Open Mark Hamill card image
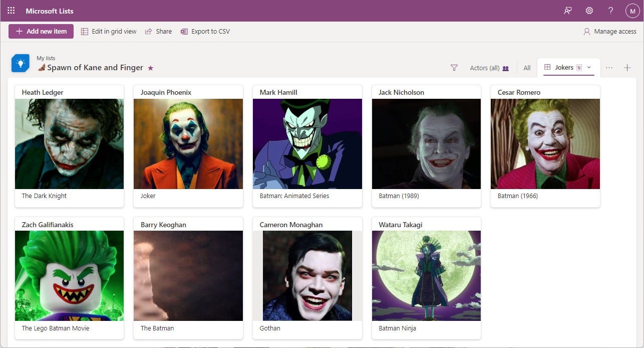The height and width of the screenshot is (348, 644). 307,144
